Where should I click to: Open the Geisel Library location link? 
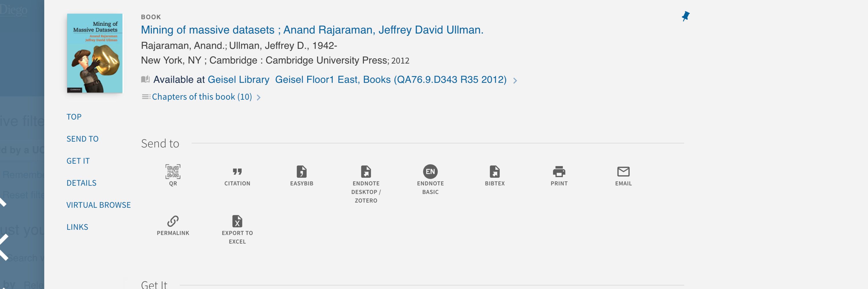238,79
